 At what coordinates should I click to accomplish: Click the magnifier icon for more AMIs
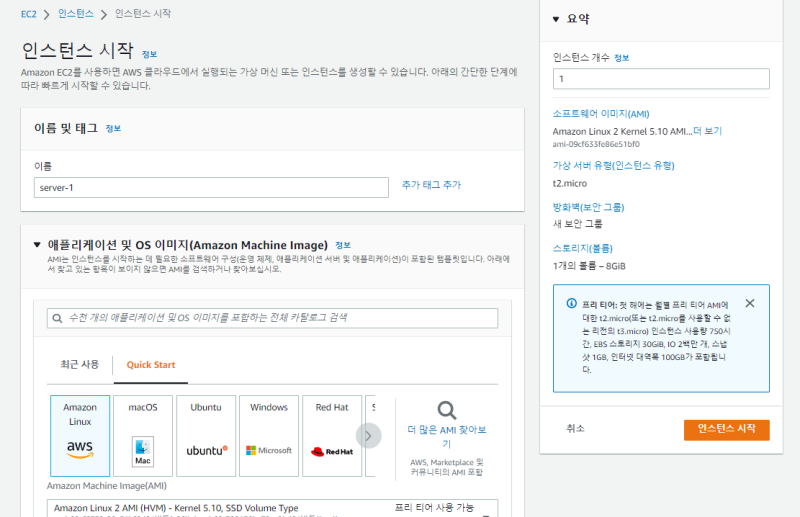(446, 410)
